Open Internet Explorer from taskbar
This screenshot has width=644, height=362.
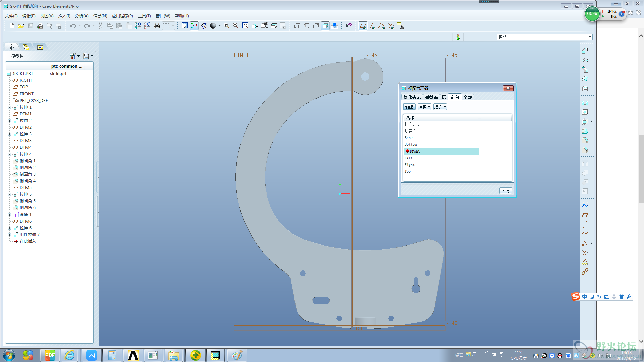coord(70,355)
